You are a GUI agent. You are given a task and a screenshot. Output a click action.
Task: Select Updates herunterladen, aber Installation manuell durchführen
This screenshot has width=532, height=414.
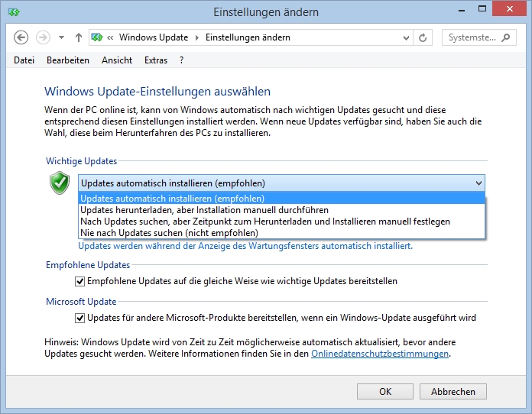[281, 210]
